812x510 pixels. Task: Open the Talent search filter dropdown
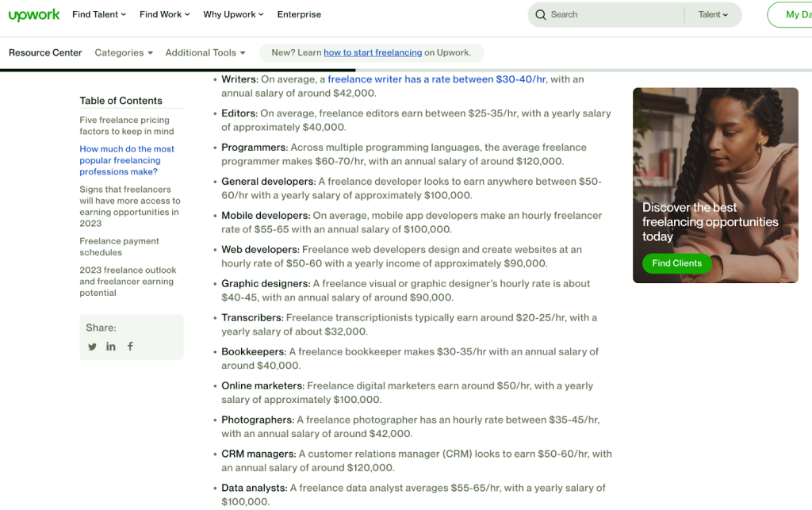pyautogui.click(x=713, y=15)
